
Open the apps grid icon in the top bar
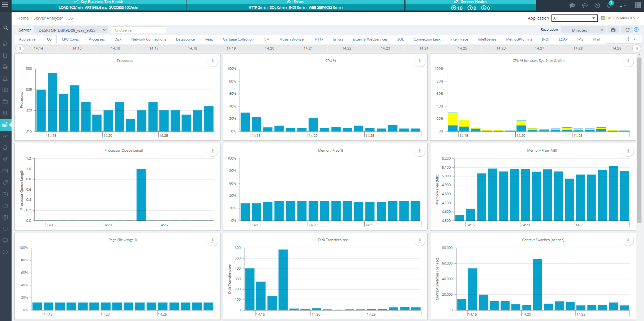637,5
